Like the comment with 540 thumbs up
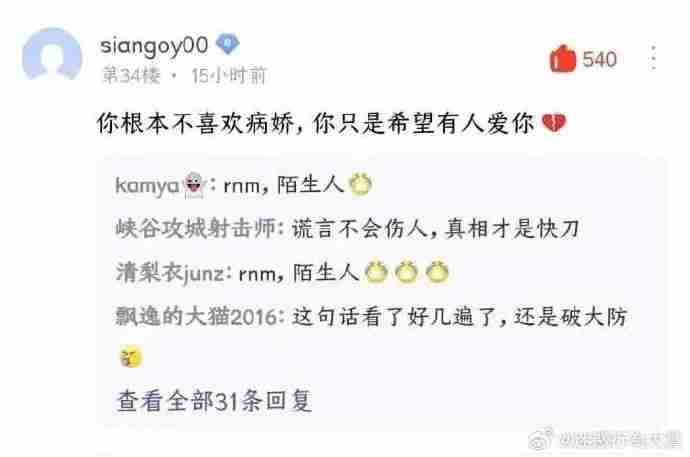 (x=562, y=58)
